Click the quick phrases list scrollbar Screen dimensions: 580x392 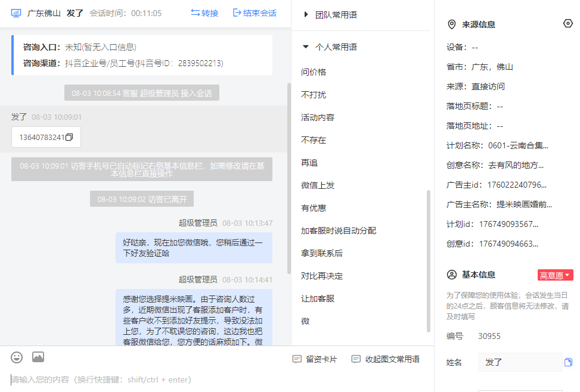(x=429, y=261)
